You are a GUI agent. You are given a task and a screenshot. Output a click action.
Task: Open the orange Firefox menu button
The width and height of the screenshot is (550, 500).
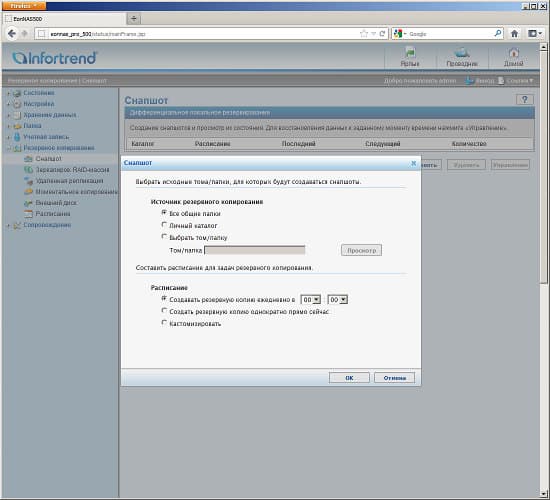[24, 6]
